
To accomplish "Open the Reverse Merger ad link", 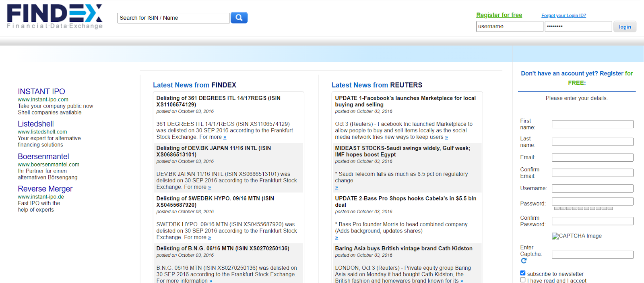I will coord(45,189).
